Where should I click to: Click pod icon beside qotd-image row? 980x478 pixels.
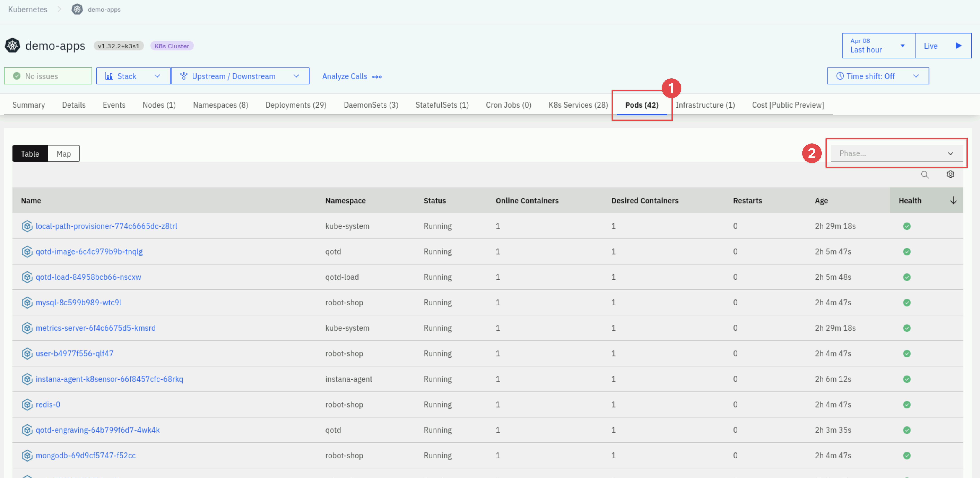(x=27, y=252)
